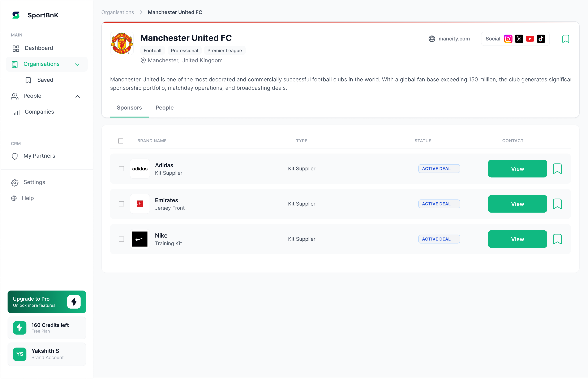Click the Football tag

[x=153, y=51]
